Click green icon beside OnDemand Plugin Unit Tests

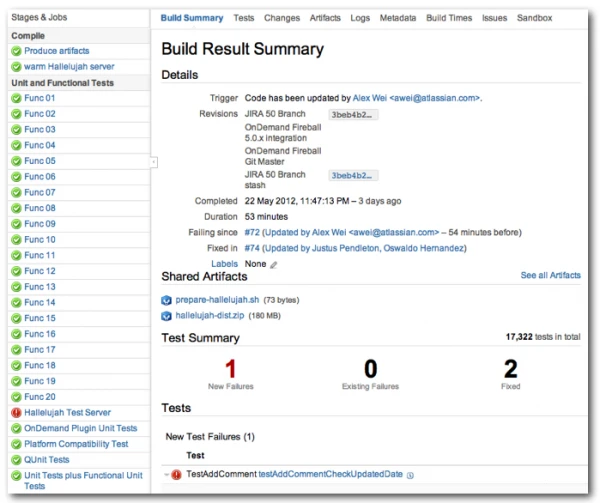pyautogui.click(x=16, y=428)
